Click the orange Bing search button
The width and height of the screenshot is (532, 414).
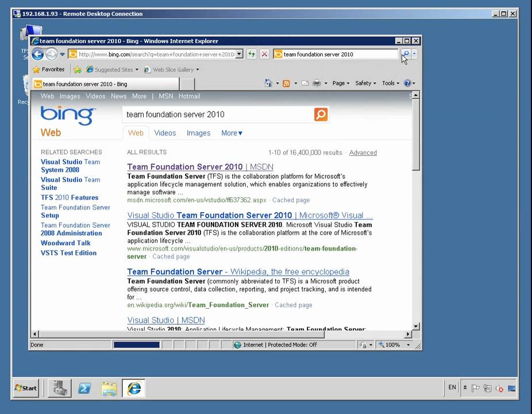coord(321,114)
